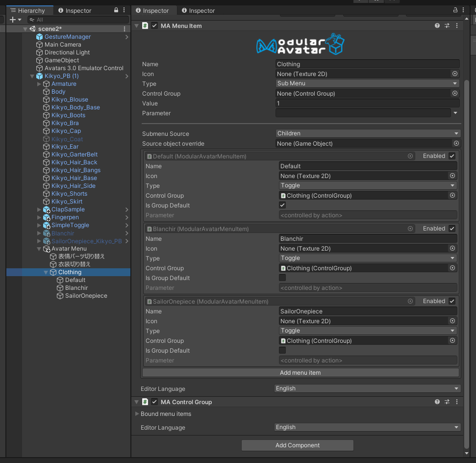Screen dimensions: 476x463
Task: Open presets for MA Control Group component
Action: click(x=447, y=402)
